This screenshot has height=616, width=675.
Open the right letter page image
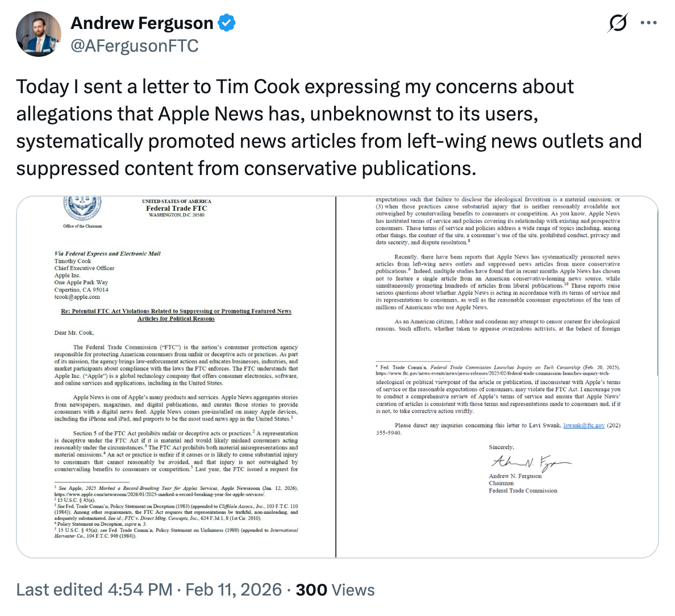coord(498,376)
